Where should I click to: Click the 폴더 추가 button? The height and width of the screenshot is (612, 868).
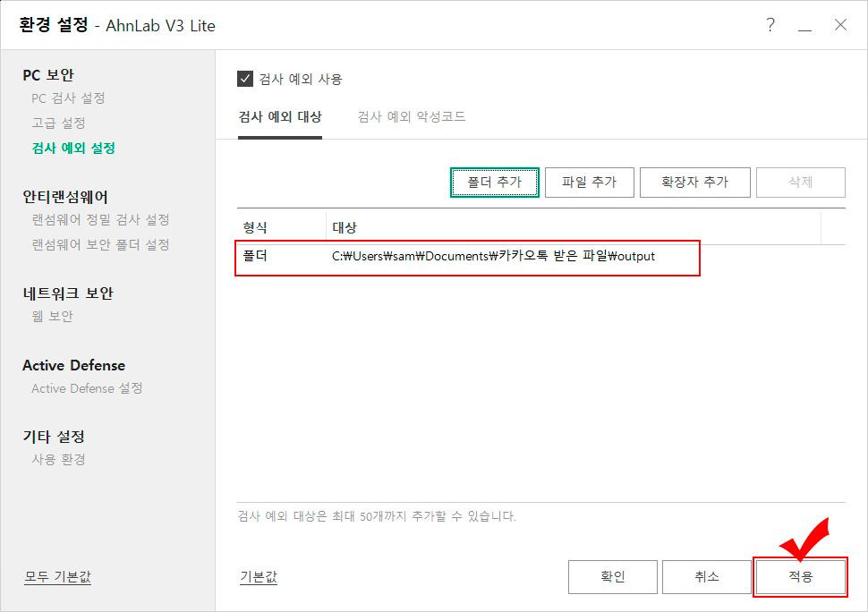[x=494, y=182]
